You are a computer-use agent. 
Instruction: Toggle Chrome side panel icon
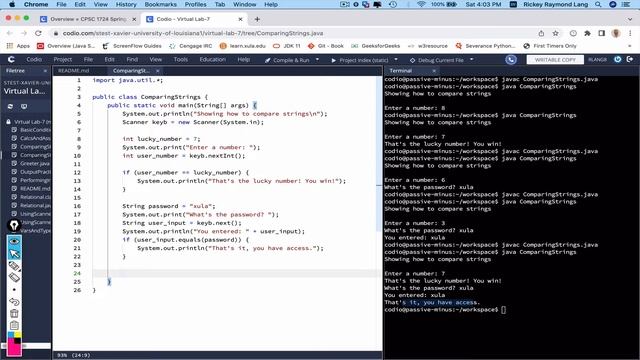point(601,33)
